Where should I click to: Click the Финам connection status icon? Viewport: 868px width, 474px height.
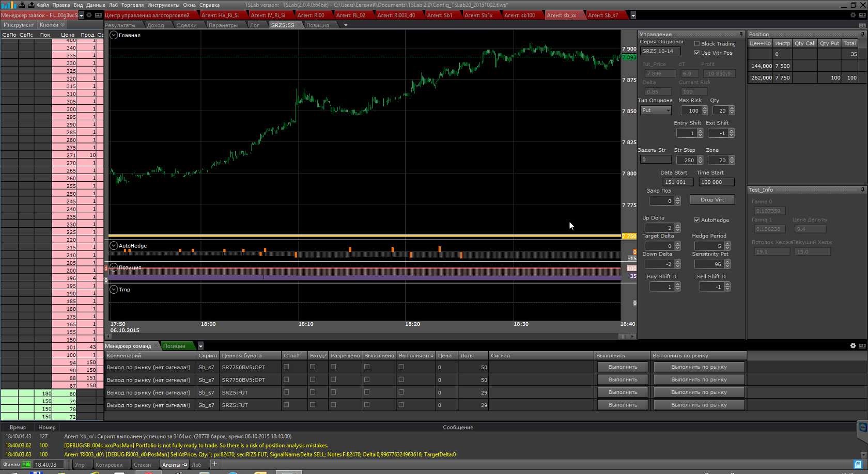pos(26,465)
